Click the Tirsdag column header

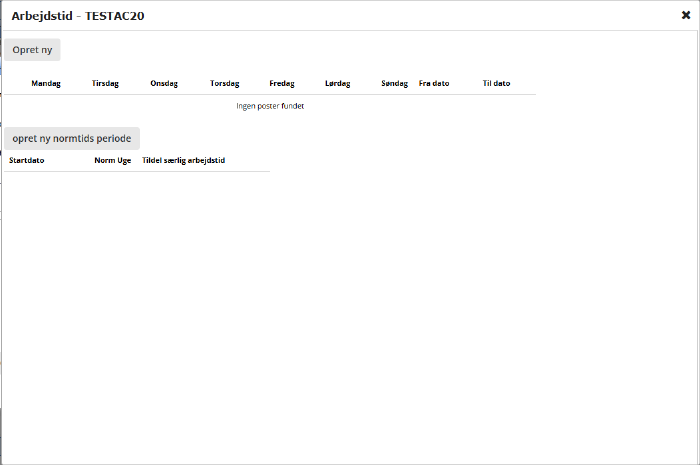(x=105, y=84)
